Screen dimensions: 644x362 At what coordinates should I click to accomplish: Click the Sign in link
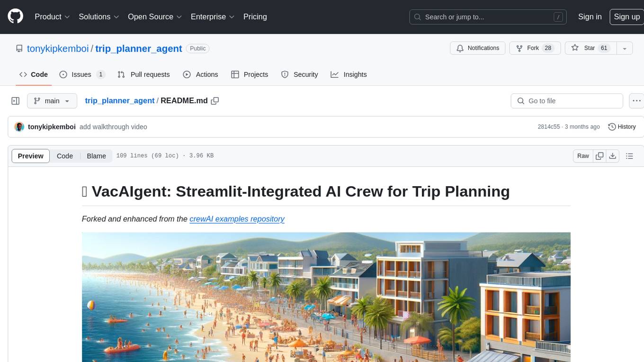tap(590, 17)
